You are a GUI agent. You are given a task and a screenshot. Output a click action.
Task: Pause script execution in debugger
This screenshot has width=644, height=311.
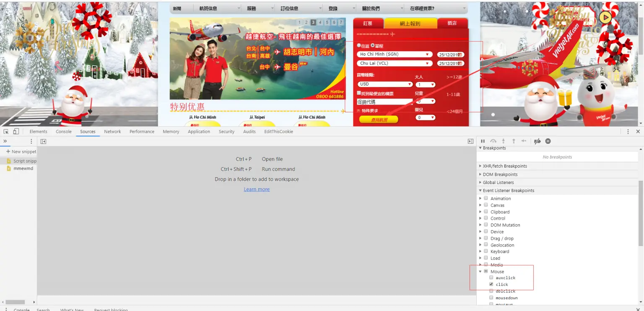tap(483, 141)
